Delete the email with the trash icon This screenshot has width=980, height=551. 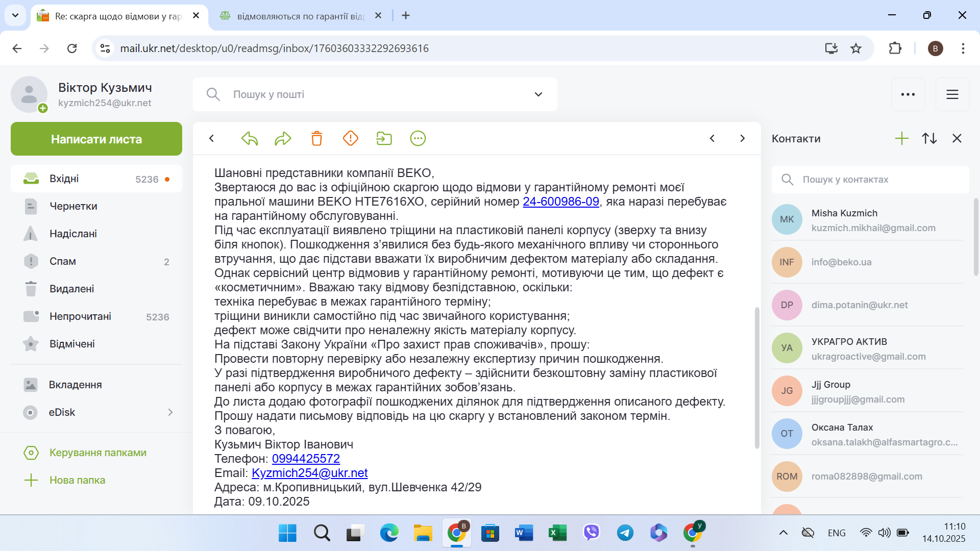(x=316, y=139)
